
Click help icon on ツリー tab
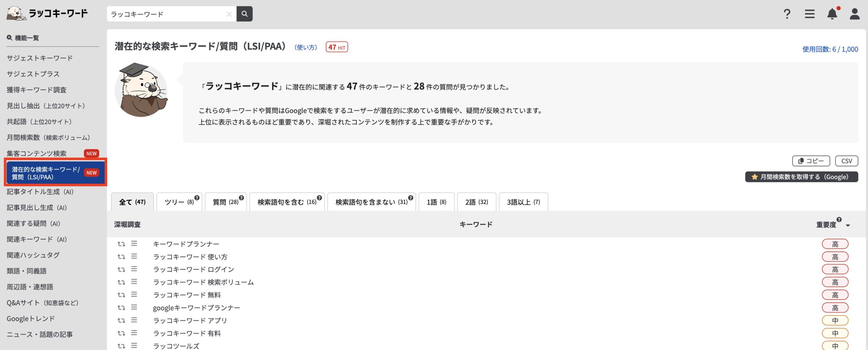(x=197, y=198)
